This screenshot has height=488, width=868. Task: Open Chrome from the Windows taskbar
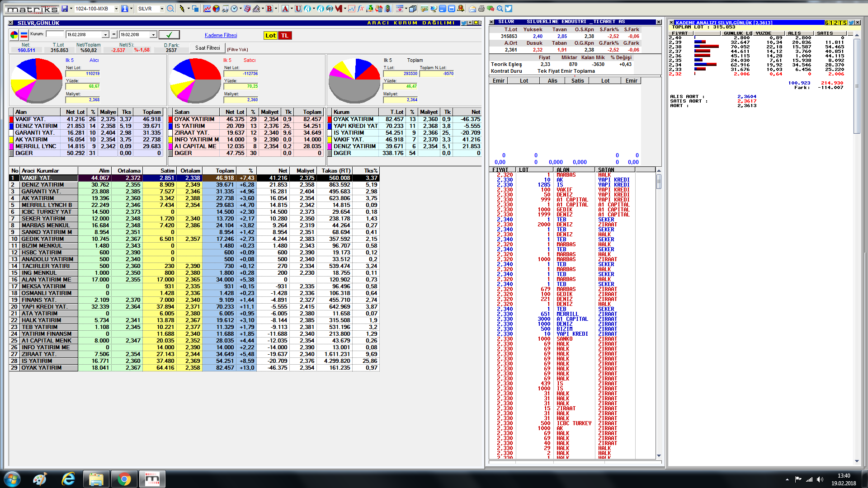click(124, 479)
